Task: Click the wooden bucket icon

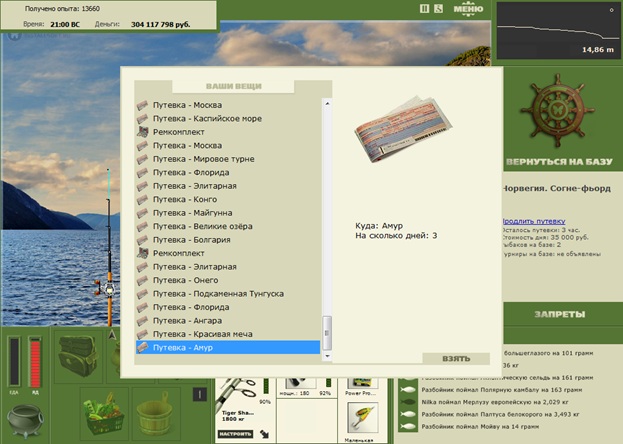Action: (x=155, y=414)
